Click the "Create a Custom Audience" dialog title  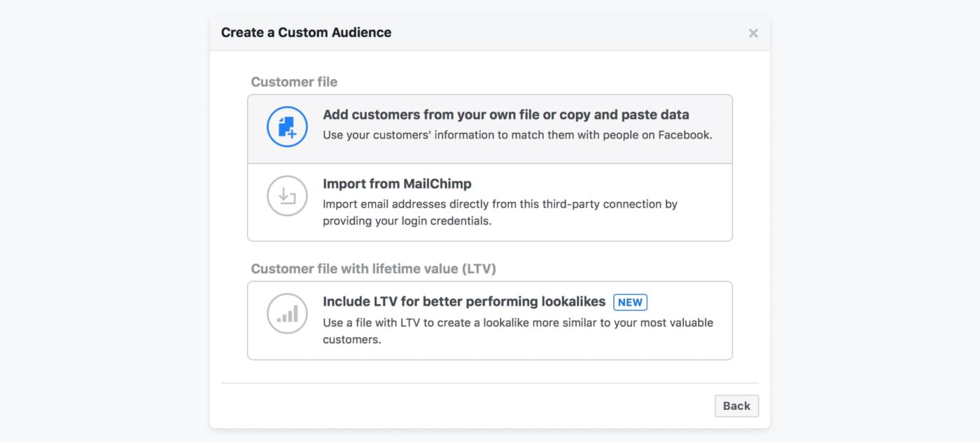306,32
